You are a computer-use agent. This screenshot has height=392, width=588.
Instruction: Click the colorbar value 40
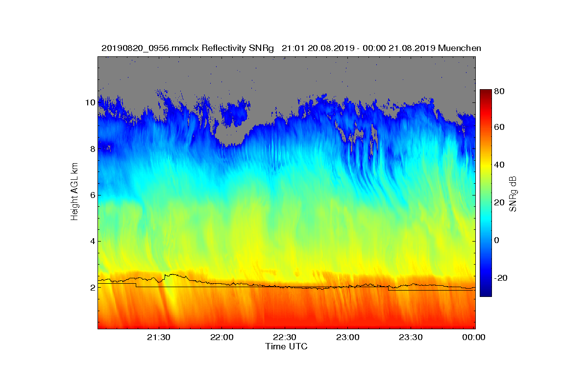point(500,165)
